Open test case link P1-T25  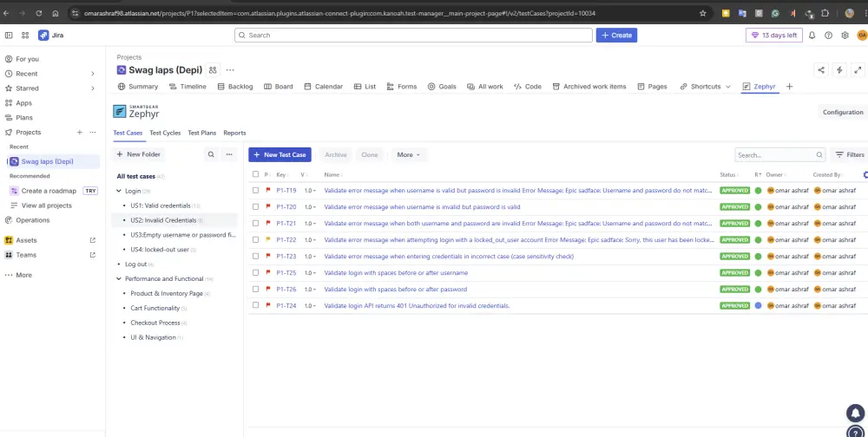click(286, 273)
